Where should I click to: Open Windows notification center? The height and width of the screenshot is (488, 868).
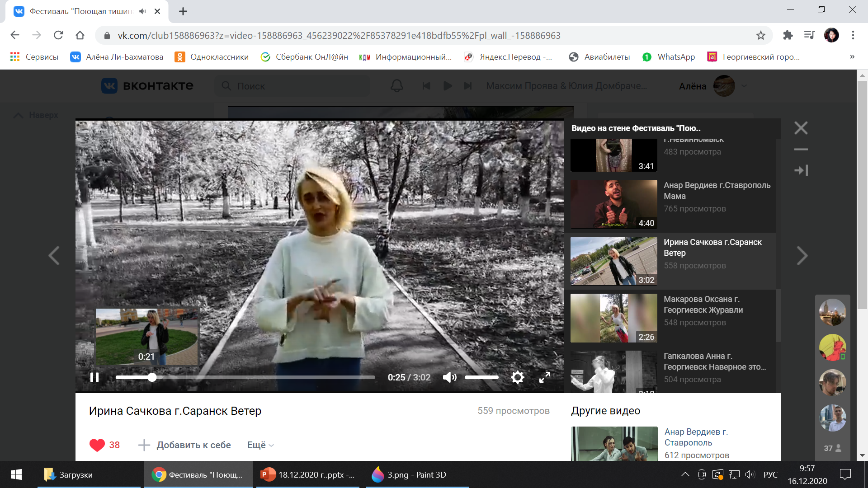click(845, 474)
